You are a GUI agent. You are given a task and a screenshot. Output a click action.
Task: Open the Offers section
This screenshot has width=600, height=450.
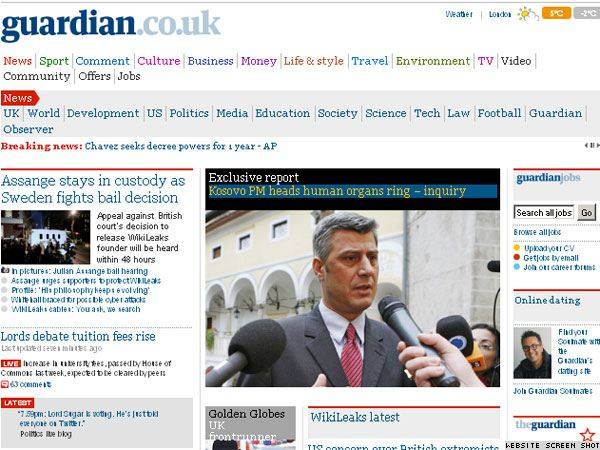click(95, 76)
